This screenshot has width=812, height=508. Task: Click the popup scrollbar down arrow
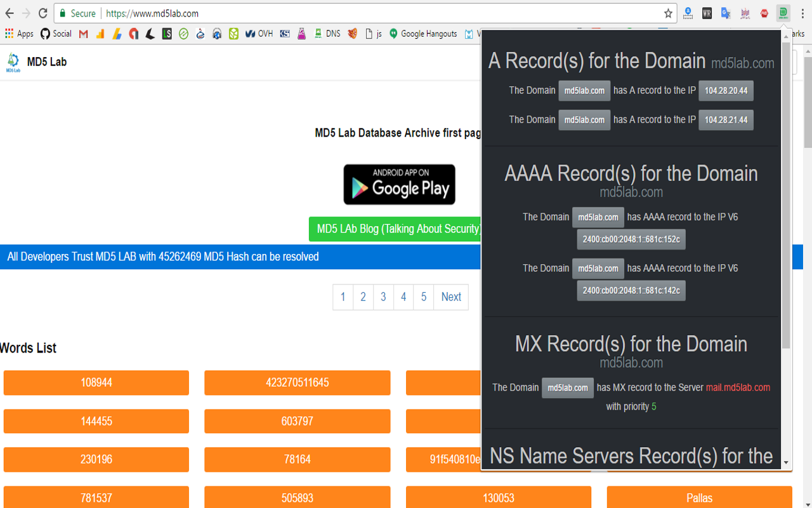click(786, 463)
